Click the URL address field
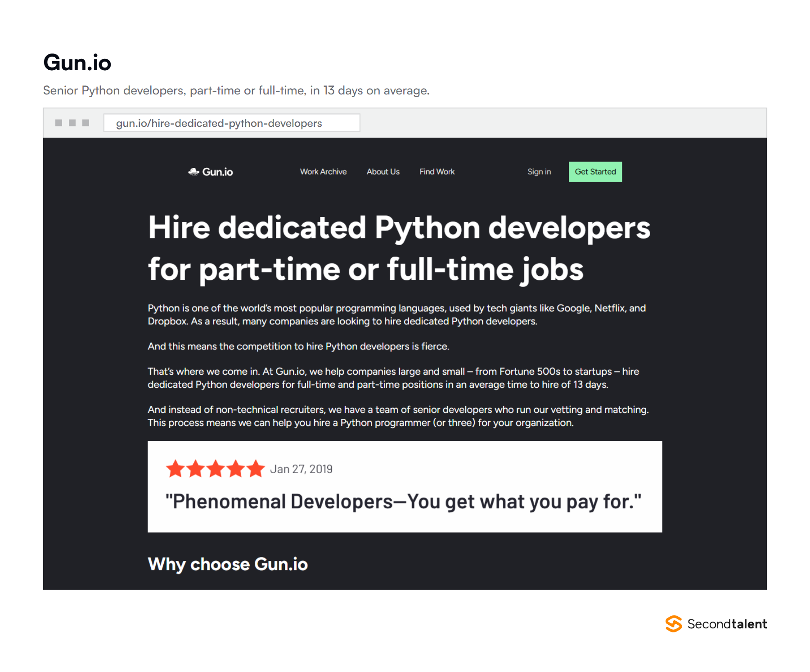 click(x=232, y=123)
